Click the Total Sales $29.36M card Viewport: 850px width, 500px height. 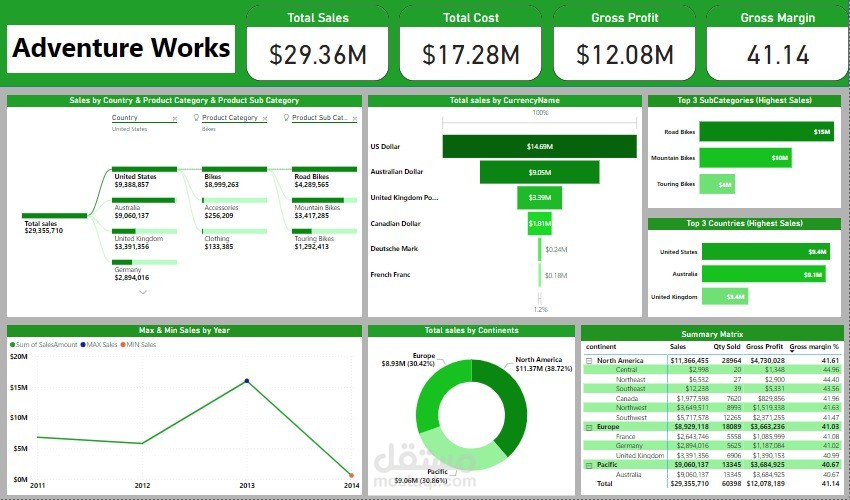click(x=318, y=44)
